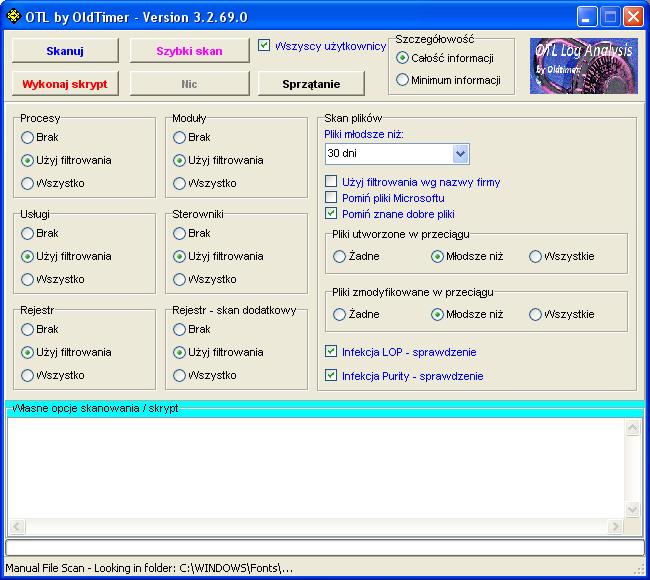Choose Wszystko under Moduły
Screen dimensions: 650x580
tap(179, 183)
